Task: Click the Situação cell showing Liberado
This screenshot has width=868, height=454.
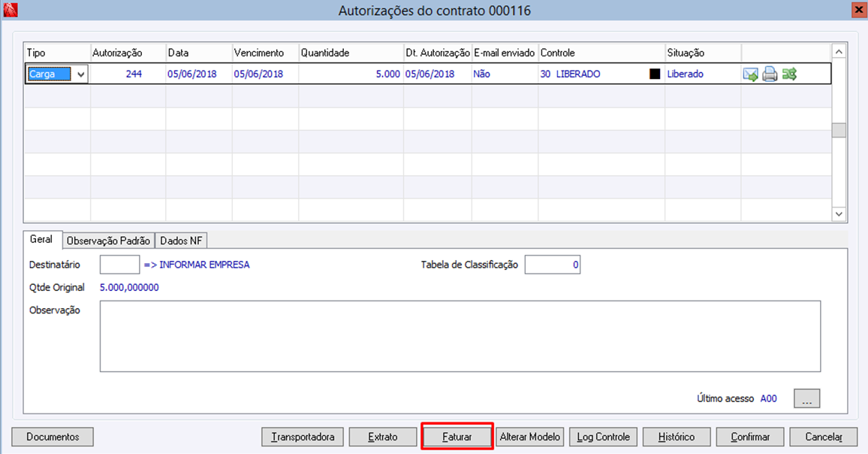Action: coord(703,74)
